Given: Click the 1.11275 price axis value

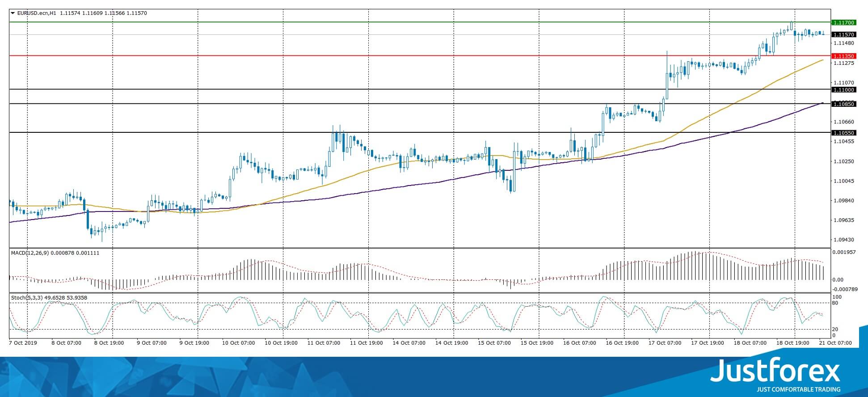Looking at the screenshot, I should pos(843,63).
